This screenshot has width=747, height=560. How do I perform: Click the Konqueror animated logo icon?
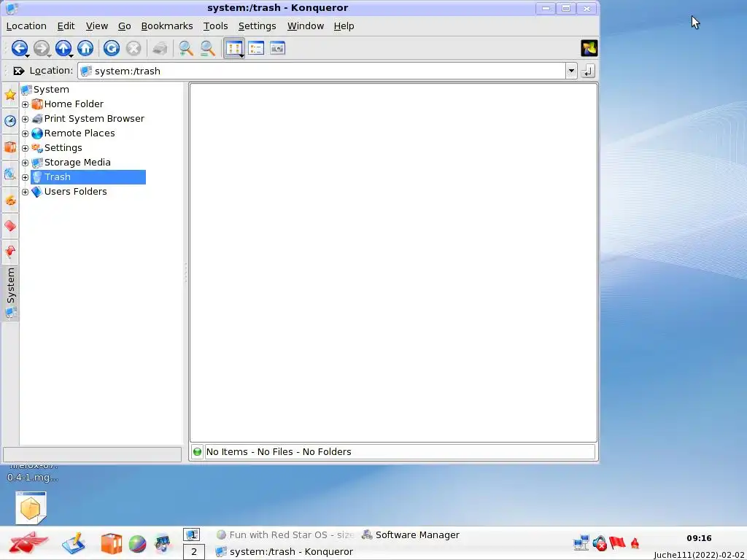pyautogui.click(x=589, y=48)
